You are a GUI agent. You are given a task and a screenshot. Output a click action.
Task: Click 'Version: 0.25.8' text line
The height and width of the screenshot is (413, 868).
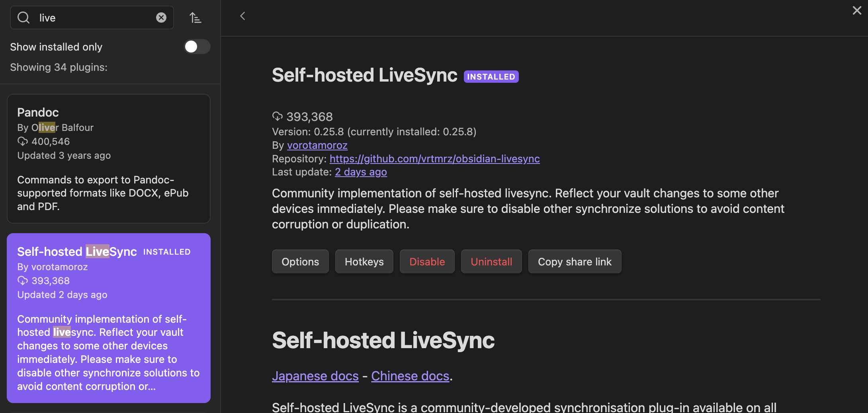click(x=374, y=132)
